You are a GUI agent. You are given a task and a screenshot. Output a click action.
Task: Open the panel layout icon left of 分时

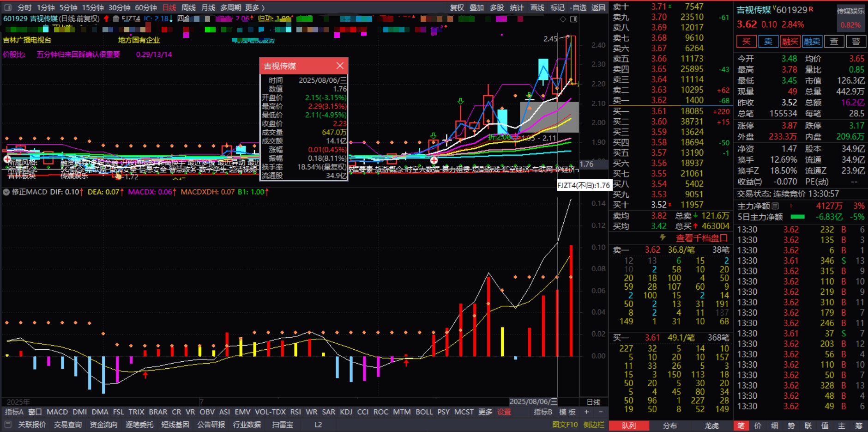tap(7, 7)
